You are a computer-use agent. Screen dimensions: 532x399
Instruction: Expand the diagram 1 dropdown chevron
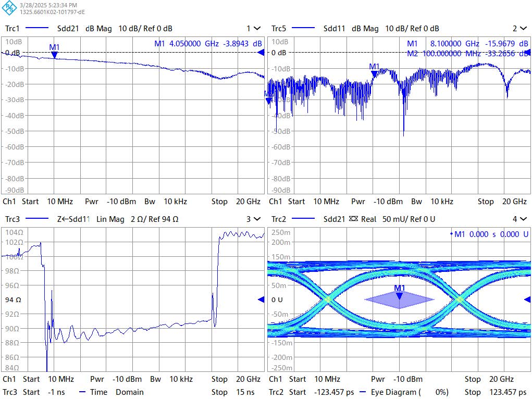257,29
